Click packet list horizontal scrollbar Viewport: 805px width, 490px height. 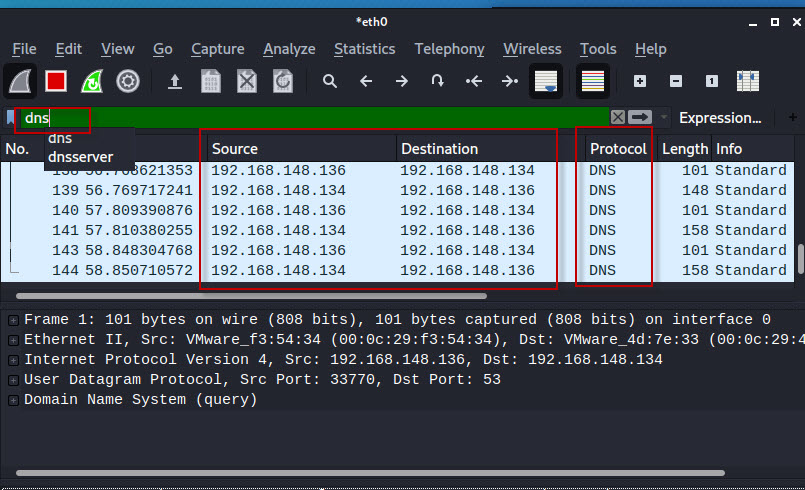tap(251, 296)
